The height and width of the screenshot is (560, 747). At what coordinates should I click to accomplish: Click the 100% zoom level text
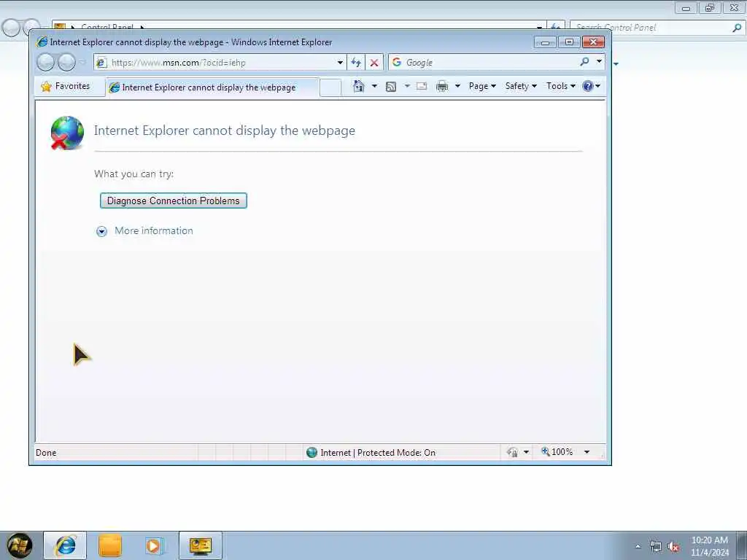point(562,452)
